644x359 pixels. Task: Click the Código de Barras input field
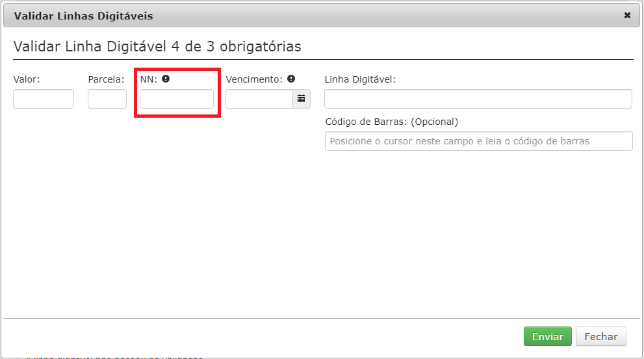pyautogui.click(x=478, y=141)
